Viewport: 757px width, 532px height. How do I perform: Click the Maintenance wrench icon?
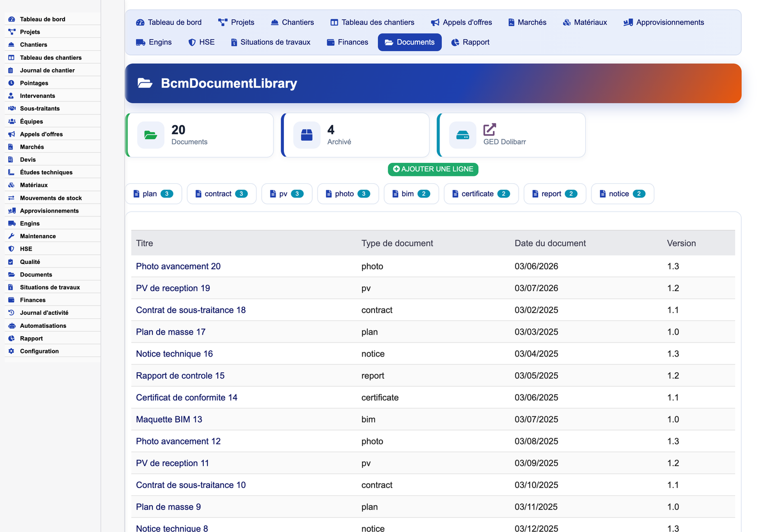click(12, 236)
